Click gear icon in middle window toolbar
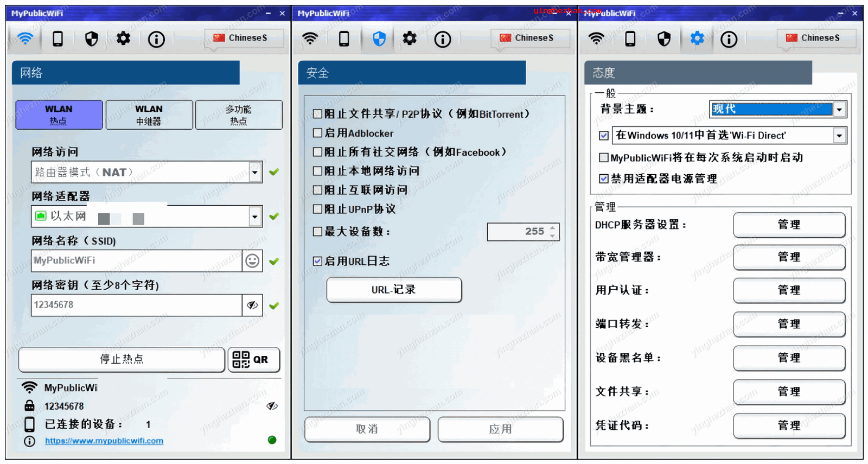Image resolution: width=868 pixels, height=464 pixels. coord(410,39)
